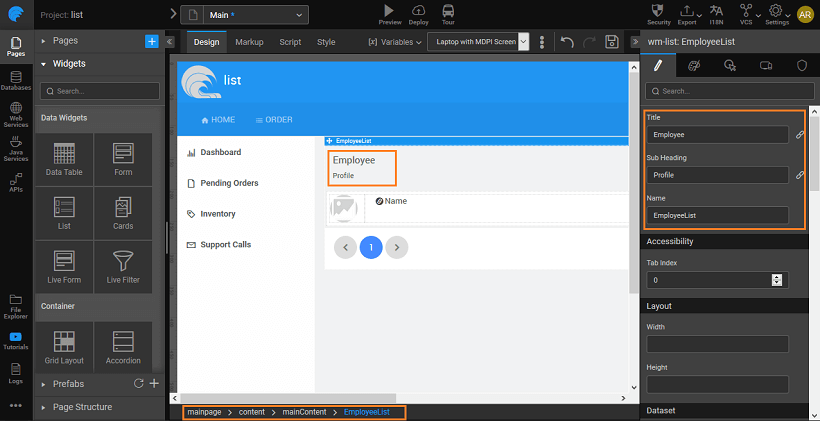Click bind link icon next to Title

[x=799, y=134]
